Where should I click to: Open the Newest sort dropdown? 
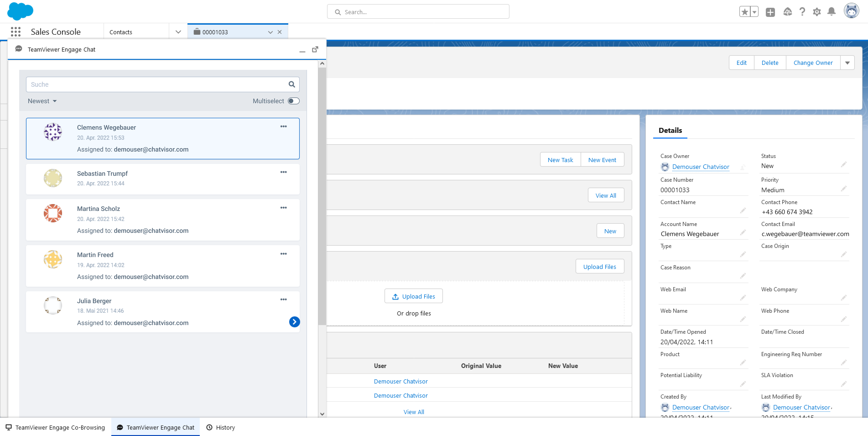click(42, 101)
